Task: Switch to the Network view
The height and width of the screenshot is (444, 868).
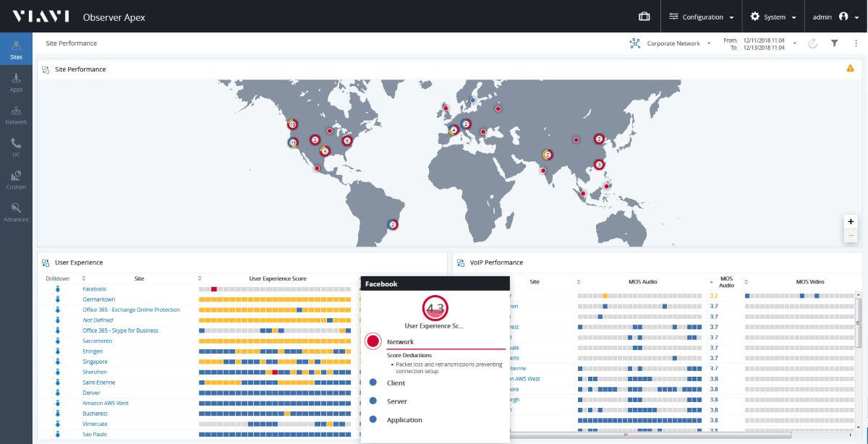Action: pos(16,116)
